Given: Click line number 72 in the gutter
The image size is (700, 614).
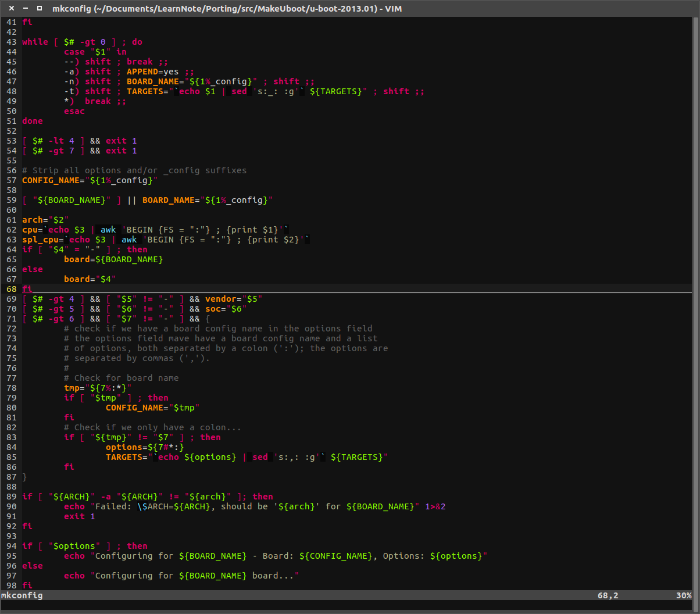Looking at the screenshot, I should (12, 329).
